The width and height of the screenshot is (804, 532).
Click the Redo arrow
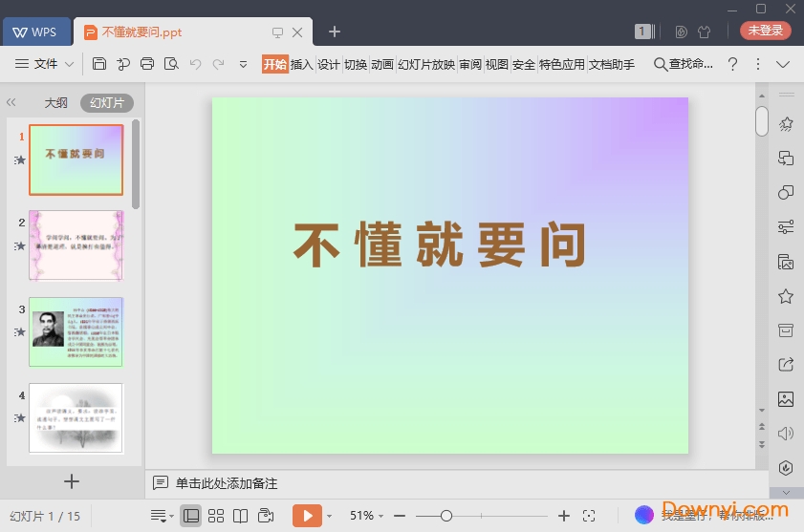pos(218,64)
